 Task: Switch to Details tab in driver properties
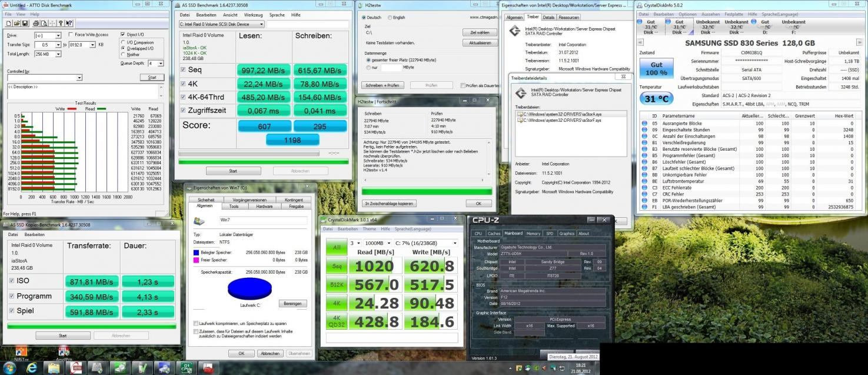(548, 17)
